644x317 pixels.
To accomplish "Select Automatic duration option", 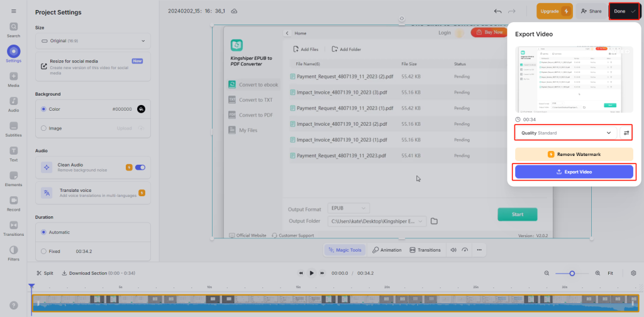I will tap(43, 232).
